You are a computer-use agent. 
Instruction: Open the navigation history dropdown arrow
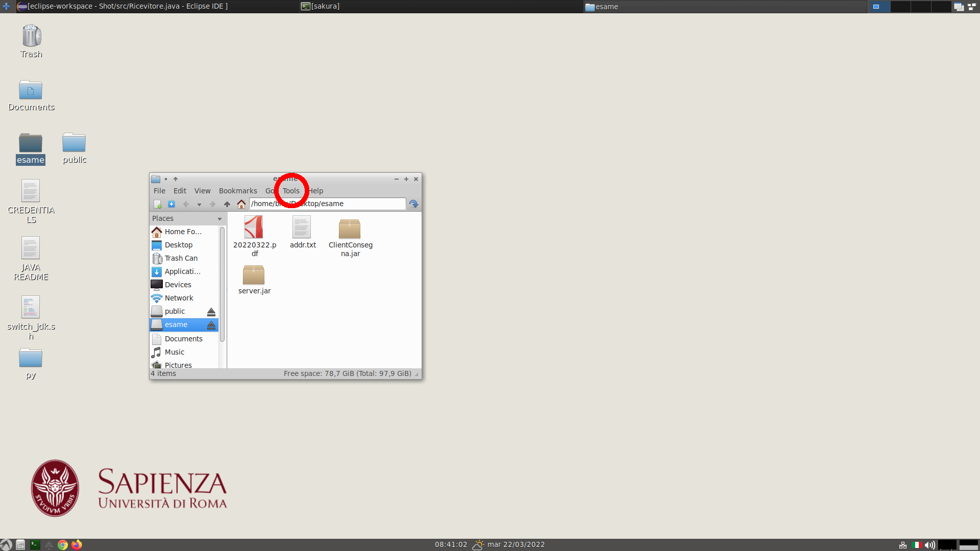pos(199,205)
